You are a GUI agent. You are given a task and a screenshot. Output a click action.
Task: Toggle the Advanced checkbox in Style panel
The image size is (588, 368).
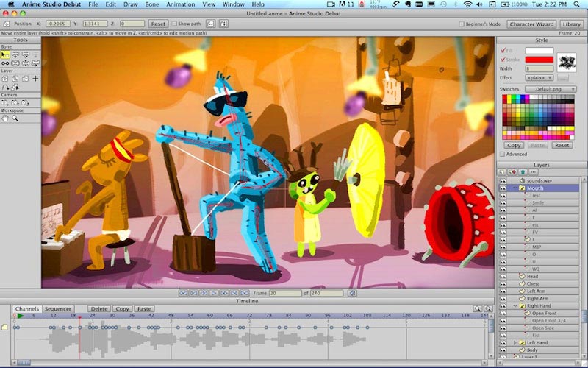[502, 154]
